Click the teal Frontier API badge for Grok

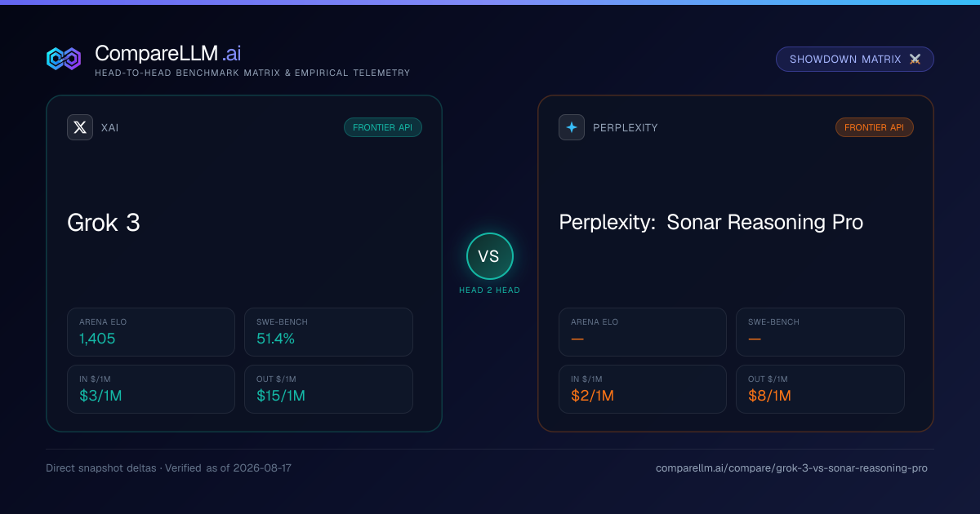(383, 127)
